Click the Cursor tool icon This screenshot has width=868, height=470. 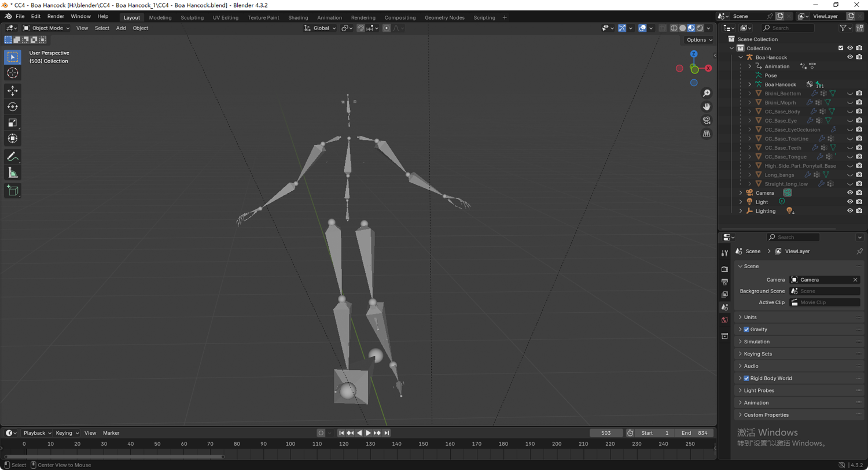12,73
